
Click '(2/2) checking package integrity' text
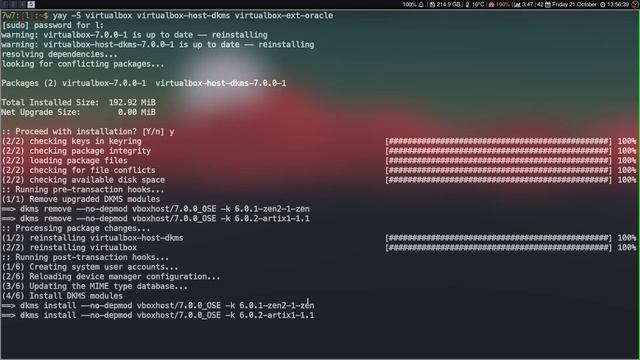pyautogui.click(x=76, y=151)
